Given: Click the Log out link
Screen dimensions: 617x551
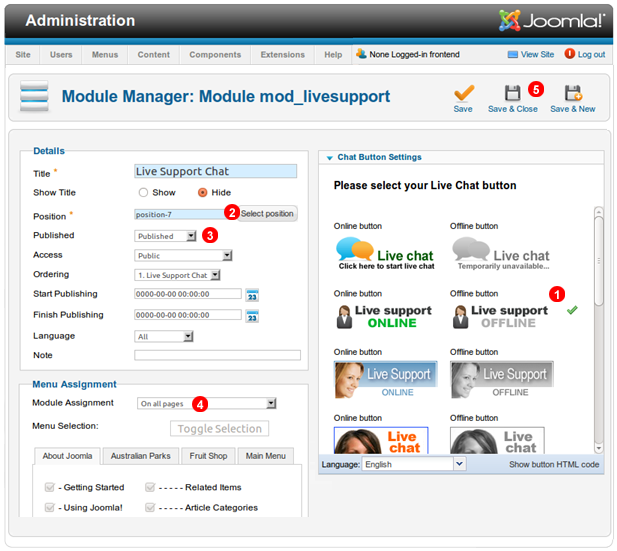Looking at the screenshot, I should point(591,55).
